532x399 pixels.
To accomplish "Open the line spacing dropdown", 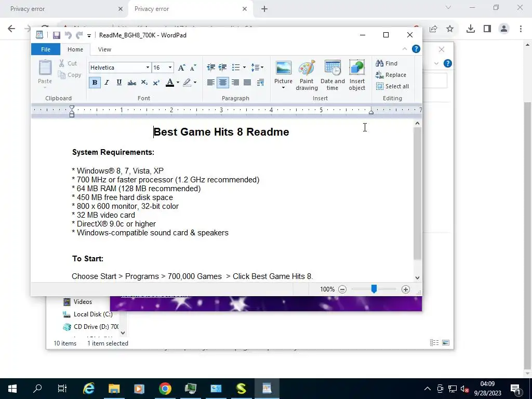I will [257, 68].
